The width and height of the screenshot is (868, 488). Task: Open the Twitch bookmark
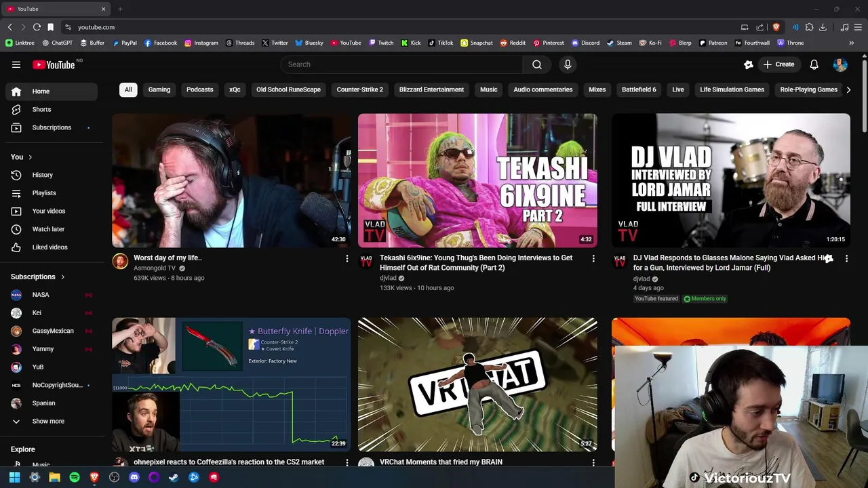tap(381, 43)
